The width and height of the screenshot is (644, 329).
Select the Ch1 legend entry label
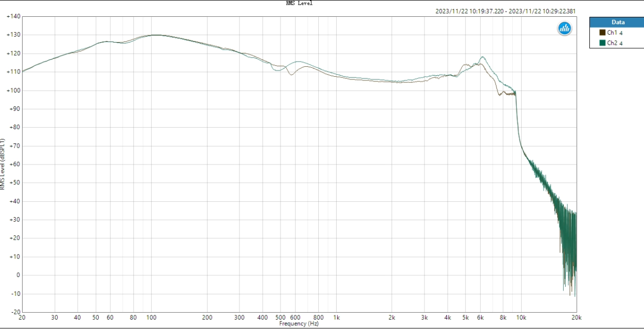615,33
